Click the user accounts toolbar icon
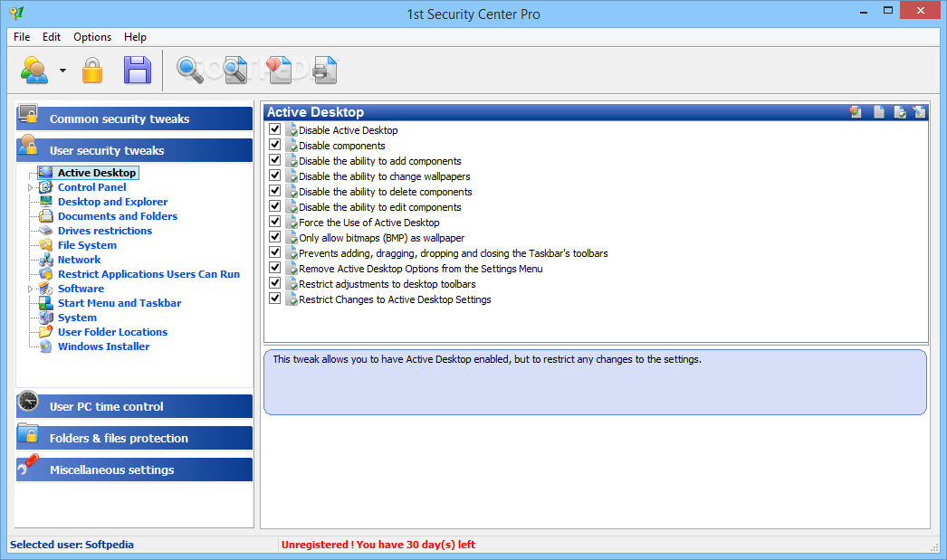Image resolution: width=947 pixels, height=560 pixels. point(34,70)
